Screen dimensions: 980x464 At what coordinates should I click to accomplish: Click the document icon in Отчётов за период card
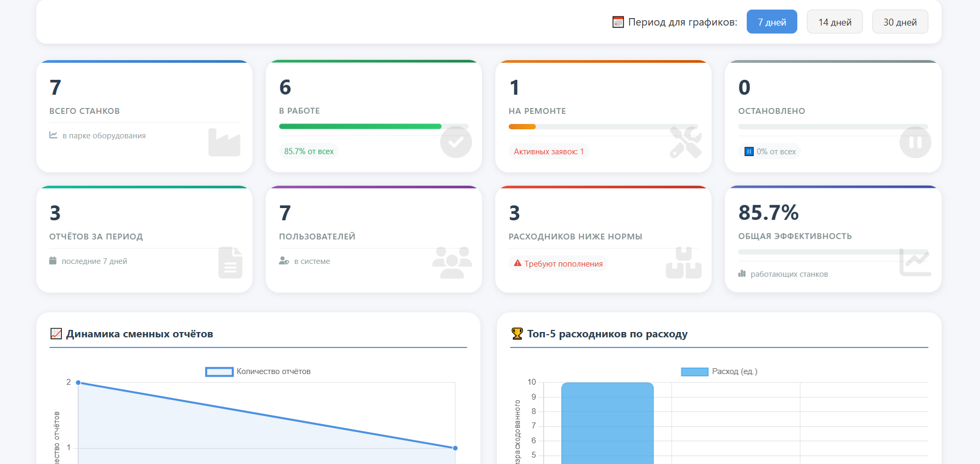coord(230,262)
